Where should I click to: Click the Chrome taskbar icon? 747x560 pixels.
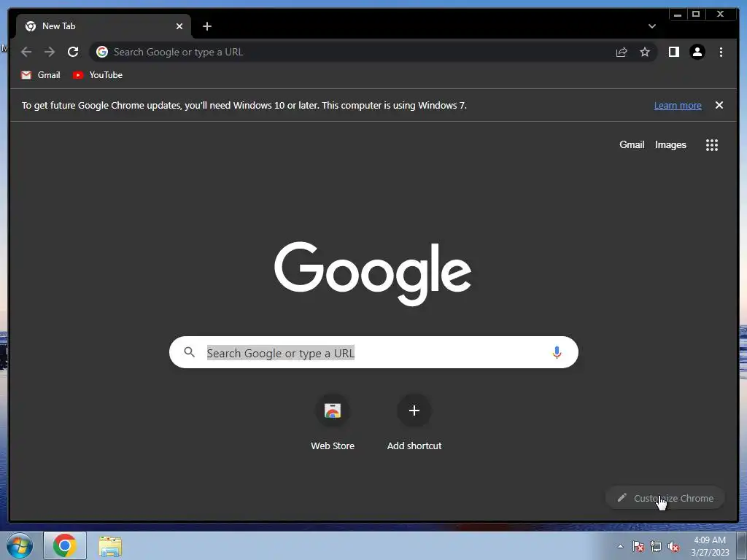coord(65,545)
